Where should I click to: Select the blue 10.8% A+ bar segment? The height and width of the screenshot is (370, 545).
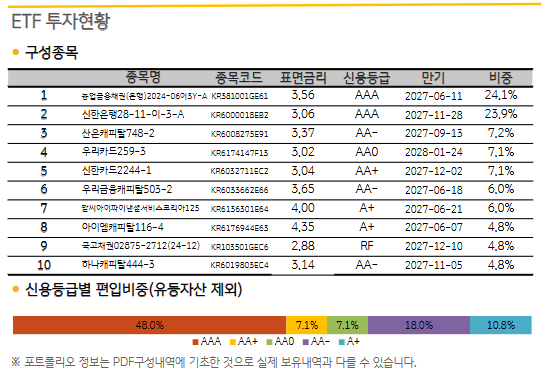pyautogui.click(x=501, y=325)
